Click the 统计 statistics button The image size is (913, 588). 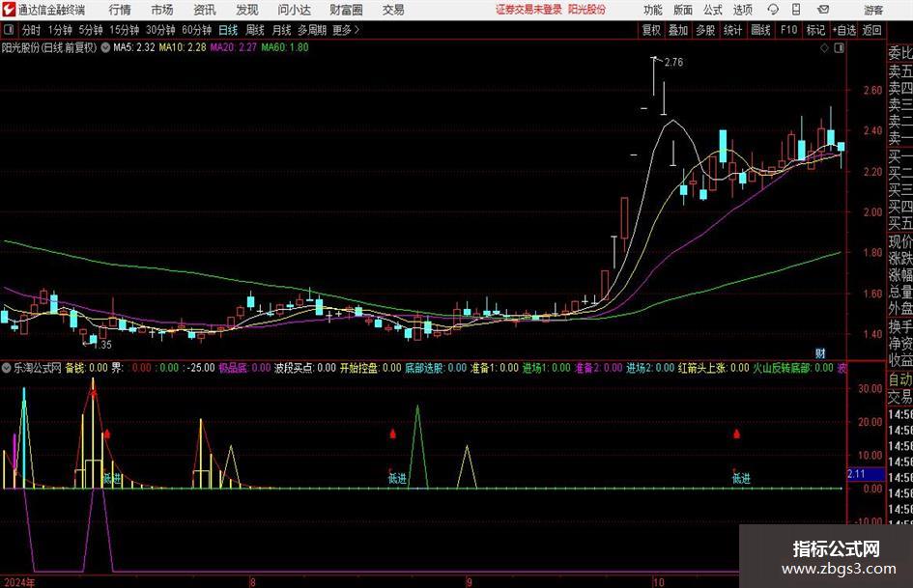(x=732, y=30)
